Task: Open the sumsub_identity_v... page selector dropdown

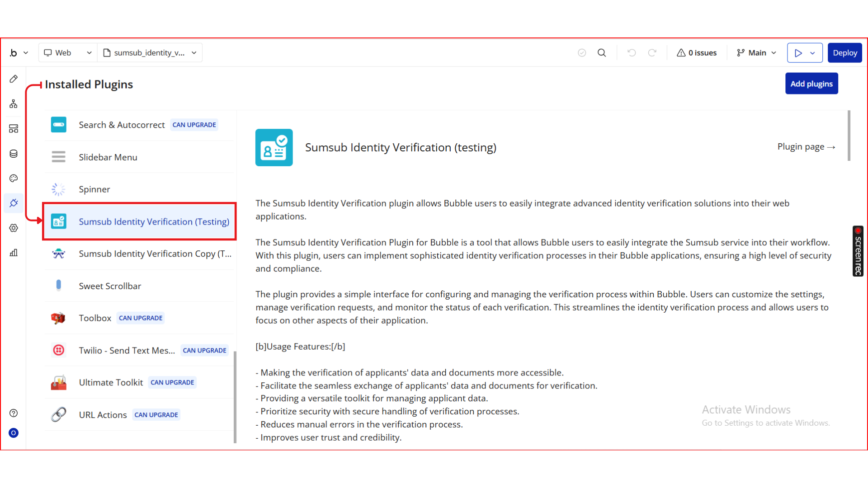Action: (150, 53)
